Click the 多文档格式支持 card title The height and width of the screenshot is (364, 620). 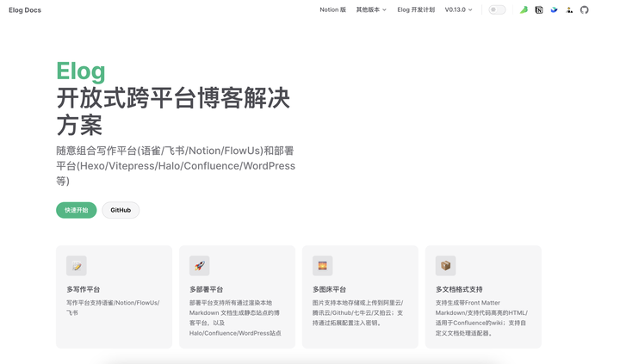(459, 289)
